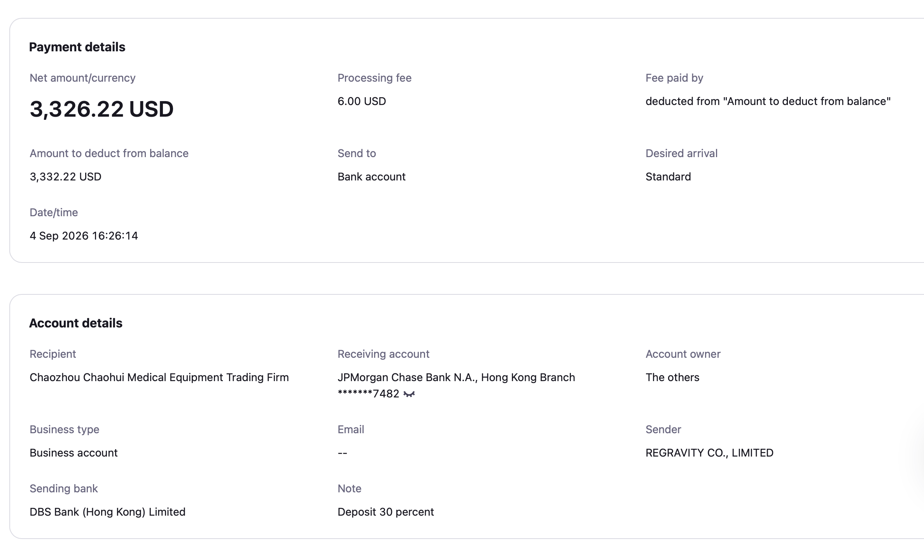The height and width of the screenshot is (560, 924).
Task: Select the net amount 3,326.22 USD
Action: click(x=101, y=108)
